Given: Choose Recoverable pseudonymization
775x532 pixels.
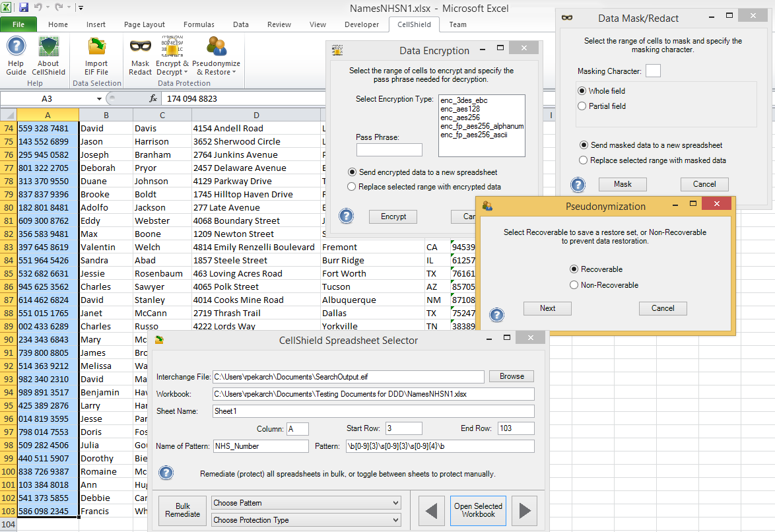Looking at the screenshot, I should 574,269.
